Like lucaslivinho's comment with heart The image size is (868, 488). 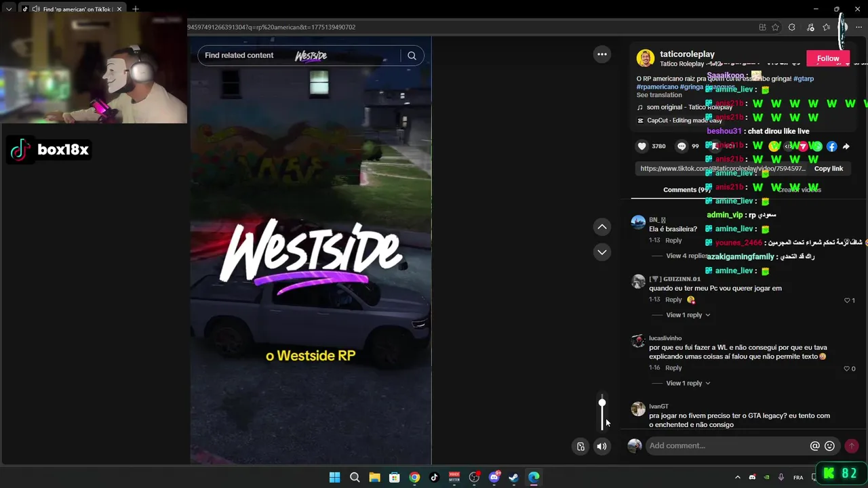tap(847, 369)
